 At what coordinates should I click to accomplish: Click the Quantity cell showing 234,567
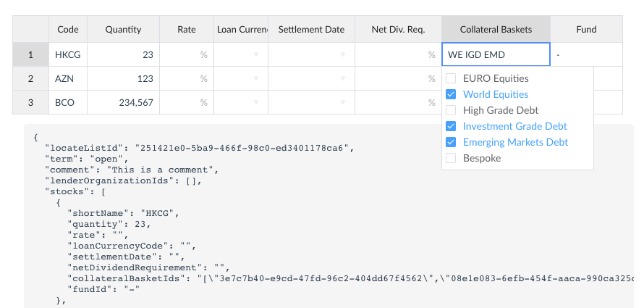123,102
